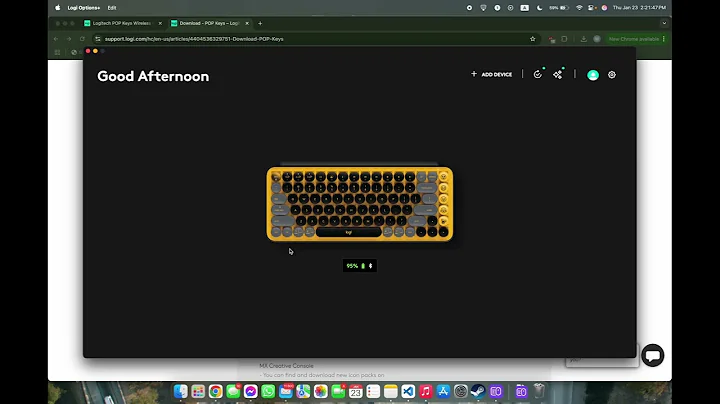The height and width of the screenshot is (404, 720).
Task: Open Mail from the dock
Action: (x=286, y=392)
